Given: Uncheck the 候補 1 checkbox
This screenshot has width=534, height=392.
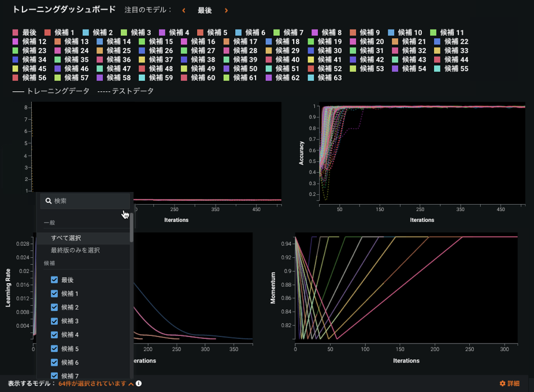Looking at the screenshot, I should point(54,294).
